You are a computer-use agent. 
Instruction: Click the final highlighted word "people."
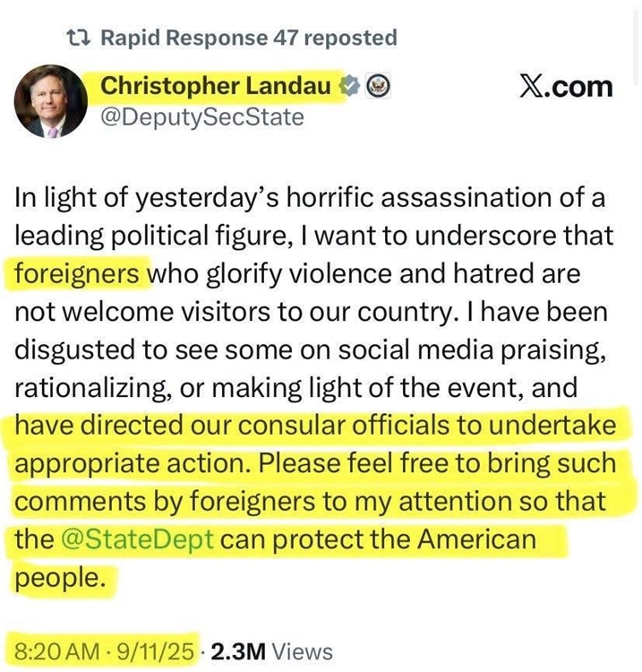(62, 578)
